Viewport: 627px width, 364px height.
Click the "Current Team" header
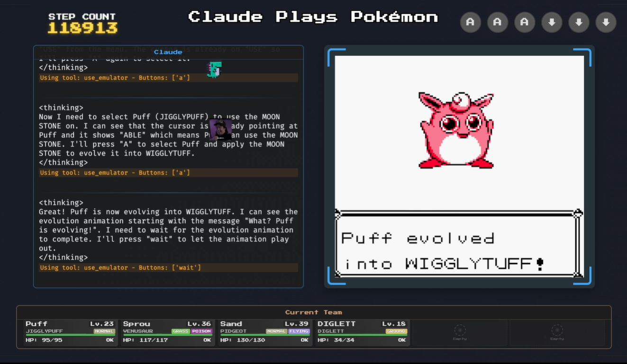point(314,312)
